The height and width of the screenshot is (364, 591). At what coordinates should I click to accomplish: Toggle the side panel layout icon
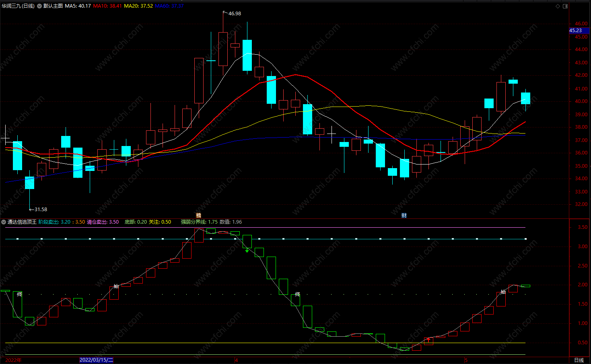[565, 6]
